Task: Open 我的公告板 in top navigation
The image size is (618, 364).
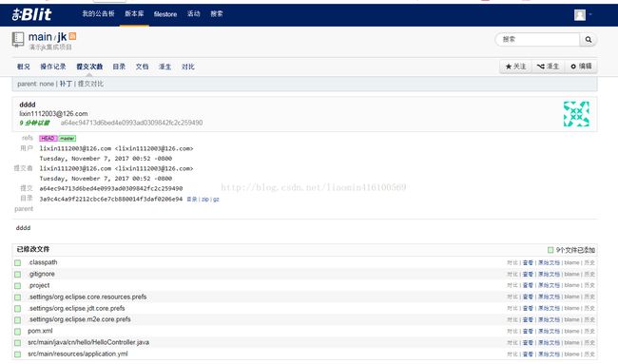Action: [x=98, y=14]
